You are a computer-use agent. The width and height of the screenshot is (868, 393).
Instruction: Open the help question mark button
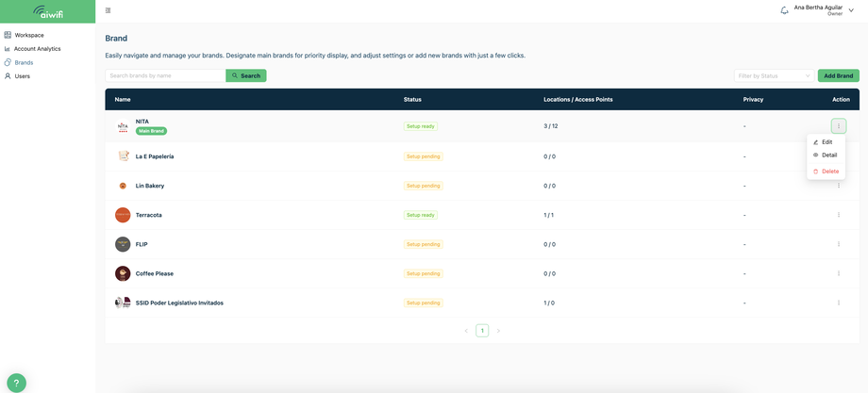pos(17,383)
